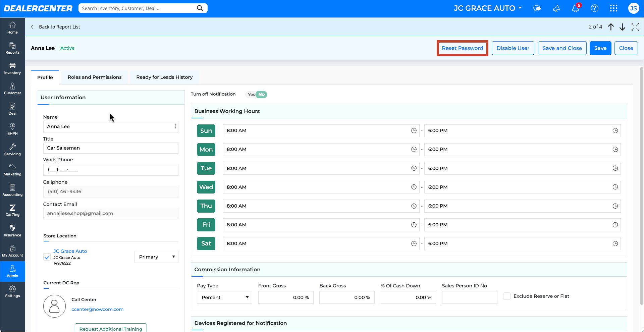Toggle the Tue working day
Image resolution: width=644 pixels, height=332 pixels.
(x=206, y=168)
